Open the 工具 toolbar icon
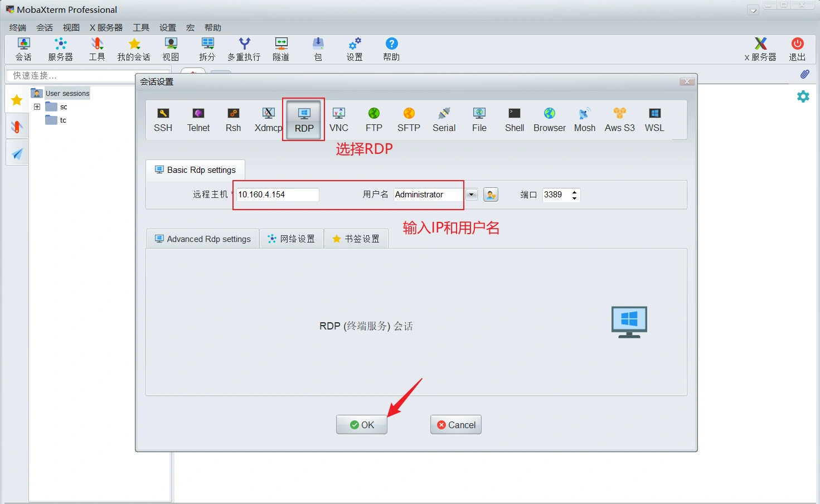This screenshot has width=820, height=504. [97, 49]
